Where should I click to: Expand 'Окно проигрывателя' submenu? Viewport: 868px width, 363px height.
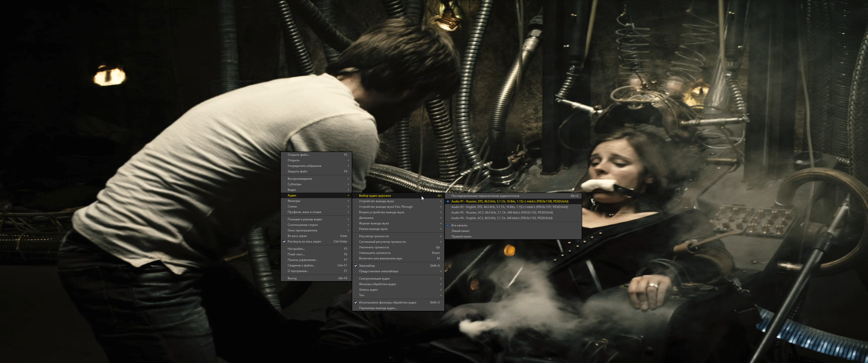tap(316, 230)
